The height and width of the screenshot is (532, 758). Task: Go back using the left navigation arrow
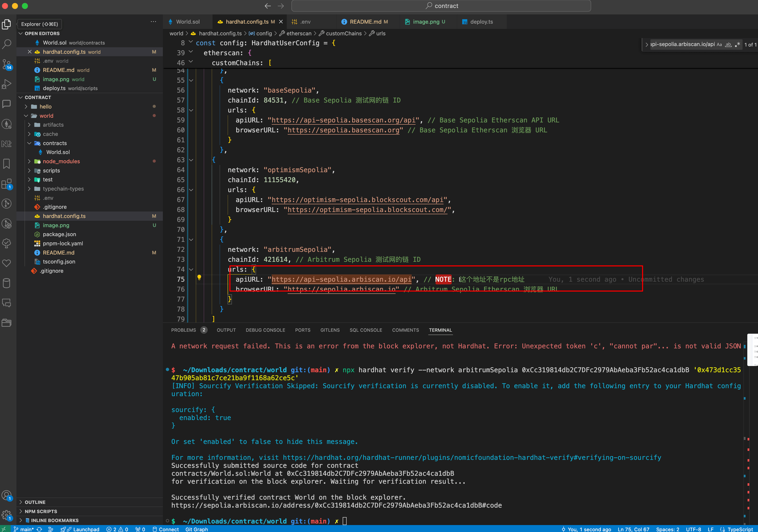(x=268, y=6)
